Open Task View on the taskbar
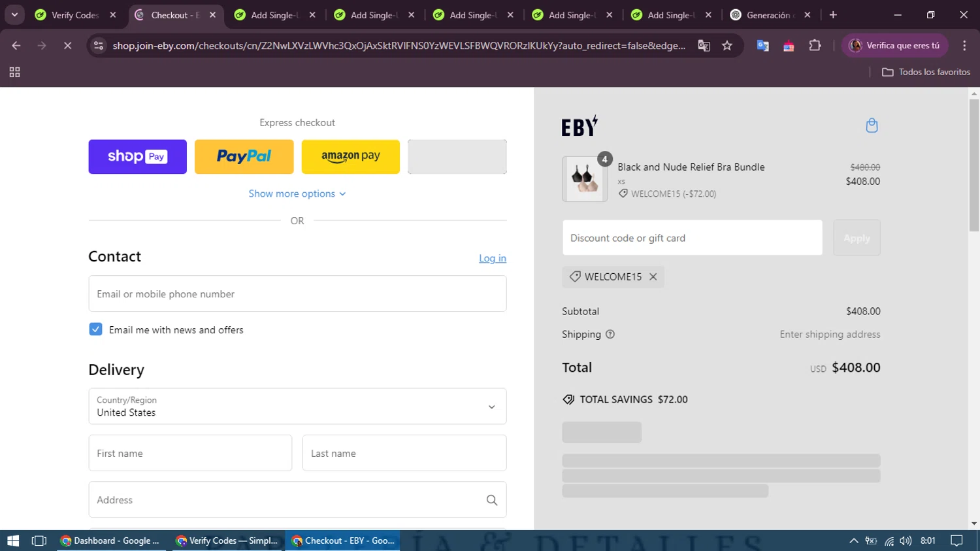The width and height of the screenshot is (980, 551). [39, 541]
